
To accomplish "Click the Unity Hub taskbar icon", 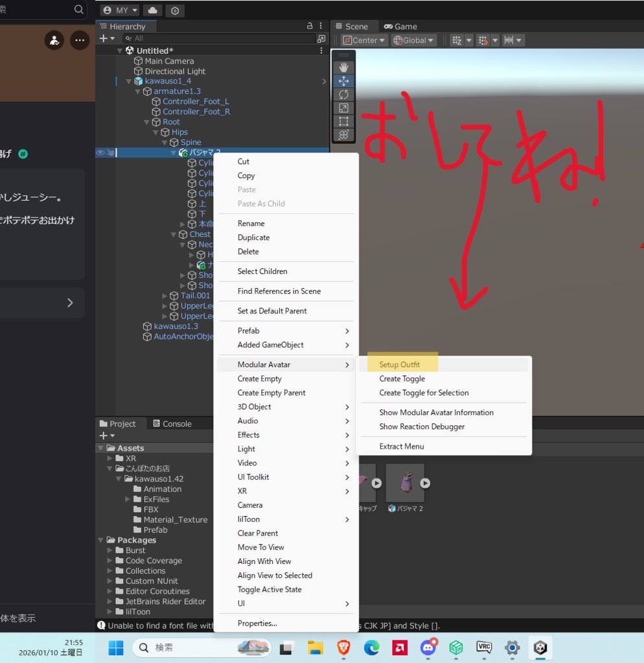I will (x=540, y=647).
